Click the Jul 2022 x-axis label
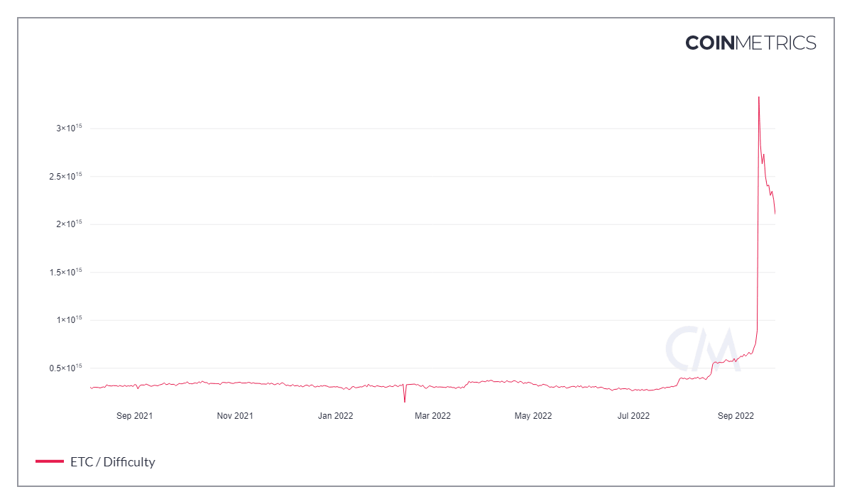This screenshot has height=504, width=852. [633, 416]
